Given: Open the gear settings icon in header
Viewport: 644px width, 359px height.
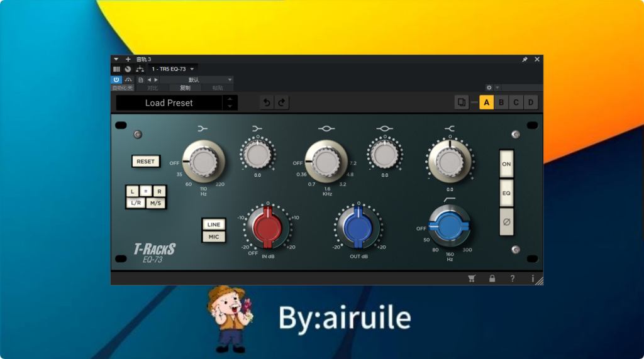Looking at the screenshot, I should [489, 87].
